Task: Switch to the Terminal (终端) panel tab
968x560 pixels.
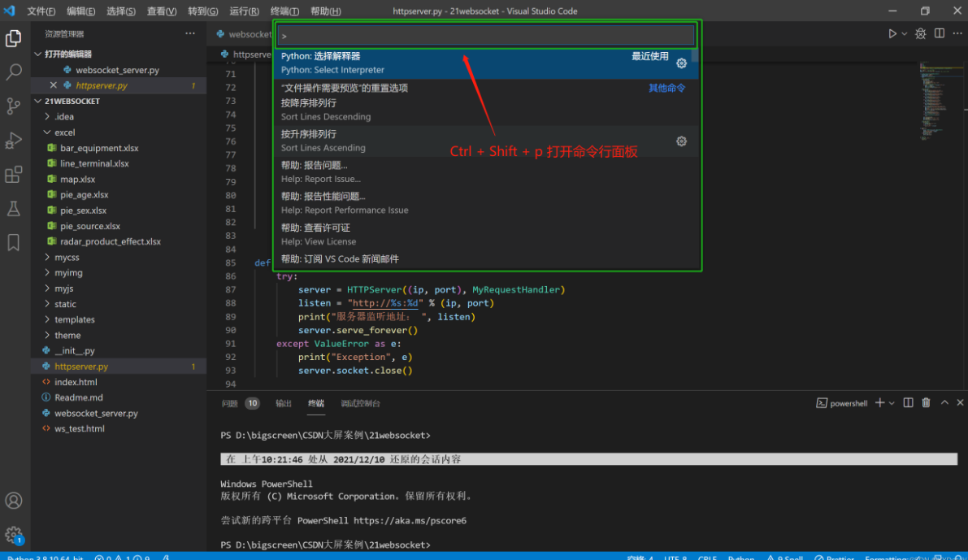Action: (316, 403)
